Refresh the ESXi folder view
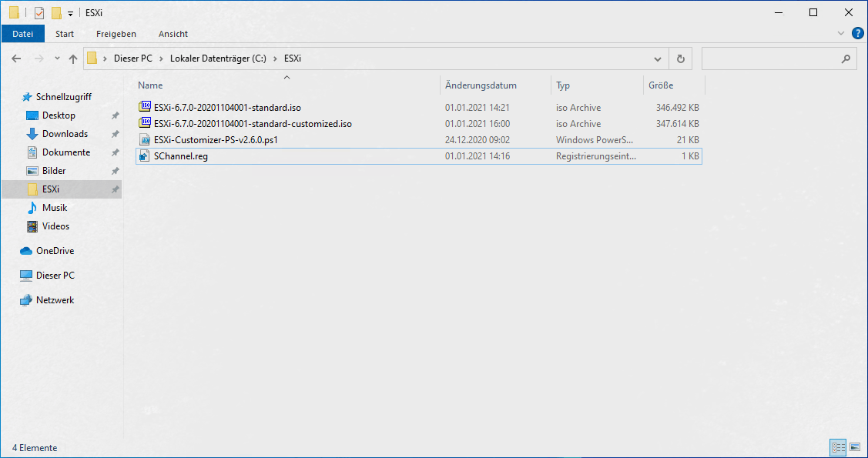Image resolution: width=868 pixels, height=458 pixels. (x=680, y=59)
